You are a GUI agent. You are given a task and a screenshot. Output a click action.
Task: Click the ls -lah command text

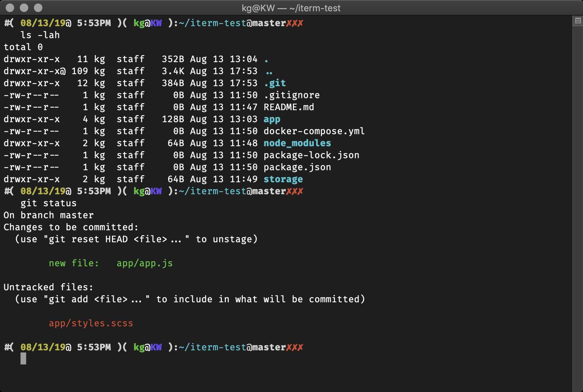[40, 35]
